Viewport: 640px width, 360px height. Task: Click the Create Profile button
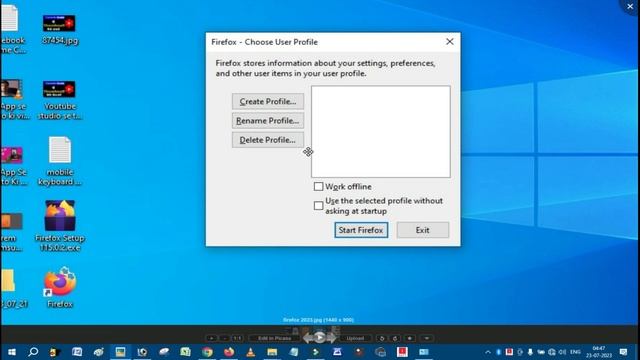268,101
